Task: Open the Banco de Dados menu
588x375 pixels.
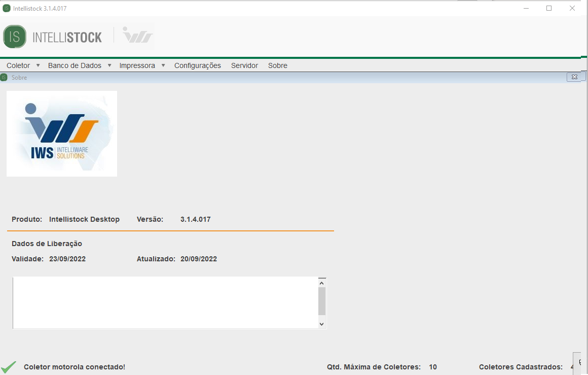Action: click(75, 65)
